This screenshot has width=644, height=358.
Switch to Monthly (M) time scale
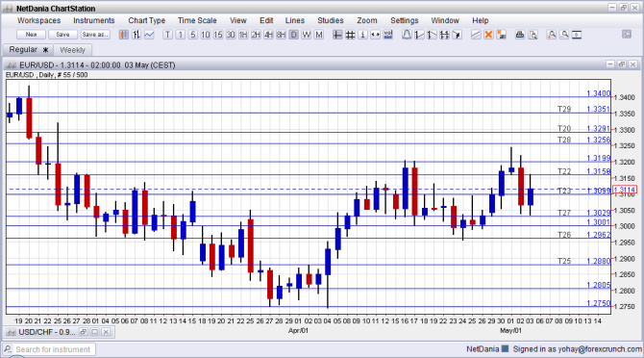[319, 35]
